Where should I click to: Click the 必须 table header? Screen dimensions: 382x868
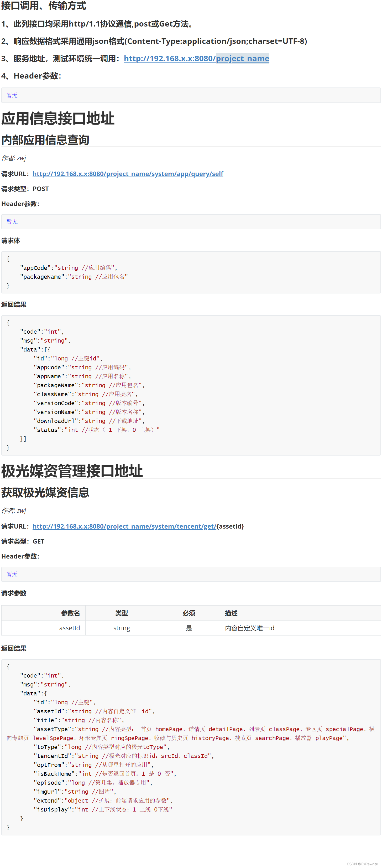point(189,613)
